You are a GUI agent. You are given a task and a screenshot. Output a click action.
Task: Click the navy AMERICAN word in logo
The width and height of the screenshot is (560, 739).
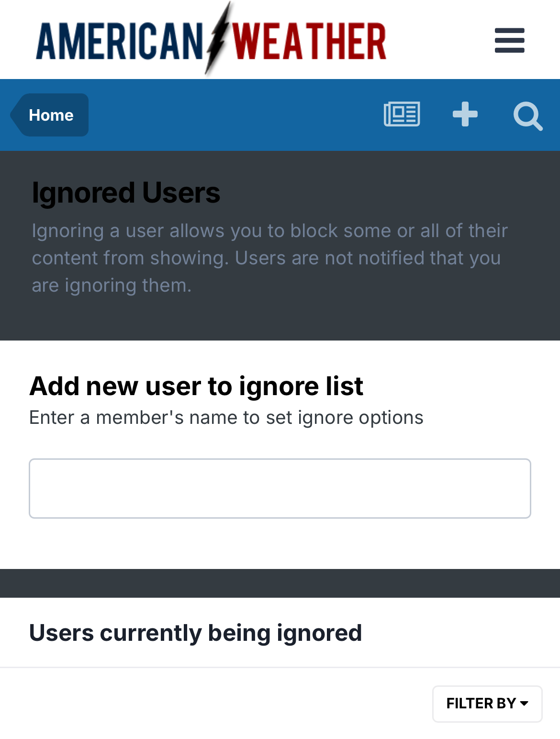coord(120,42)
